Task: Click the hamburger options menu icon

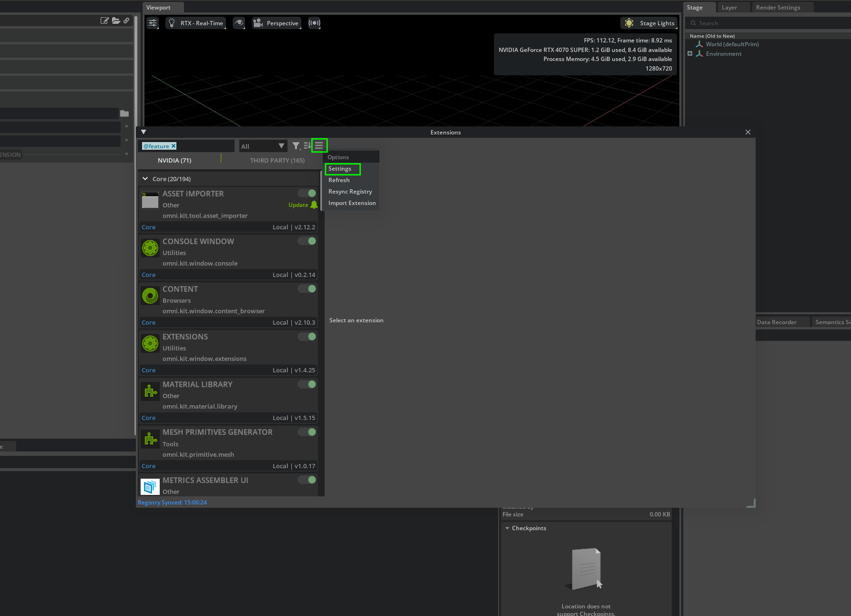Action: [x=319, y=145]
